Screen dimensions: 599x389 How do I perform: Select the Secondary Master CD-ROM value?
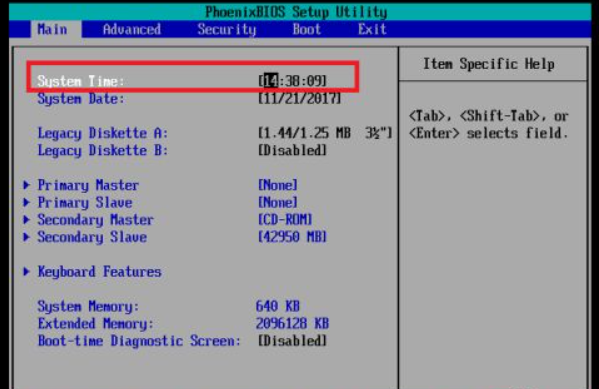click(x=285, y=219)
